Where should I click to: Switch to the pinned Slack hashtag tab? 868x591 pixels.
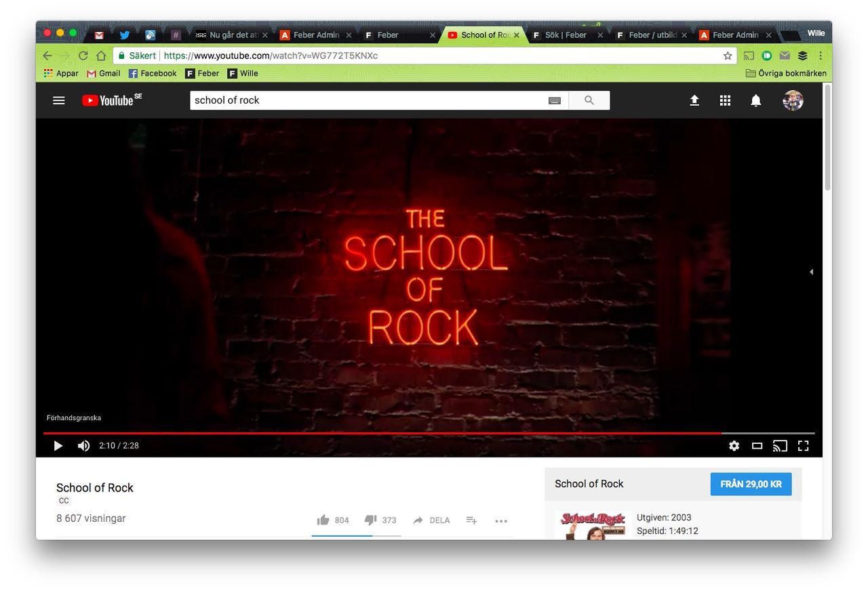[x=176, y=35]
